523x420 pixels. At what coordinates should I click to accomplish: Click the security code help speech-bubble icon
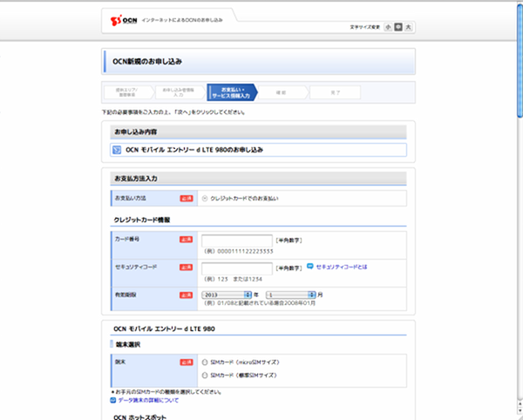[310, 267]
